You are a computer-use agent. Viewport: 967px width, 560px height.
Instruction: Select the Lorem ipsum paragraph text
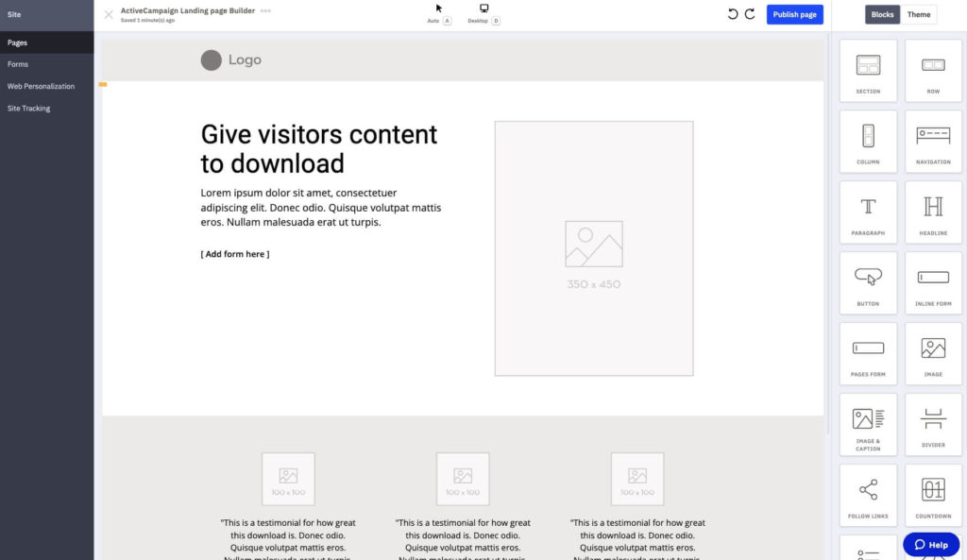[321, 207]
